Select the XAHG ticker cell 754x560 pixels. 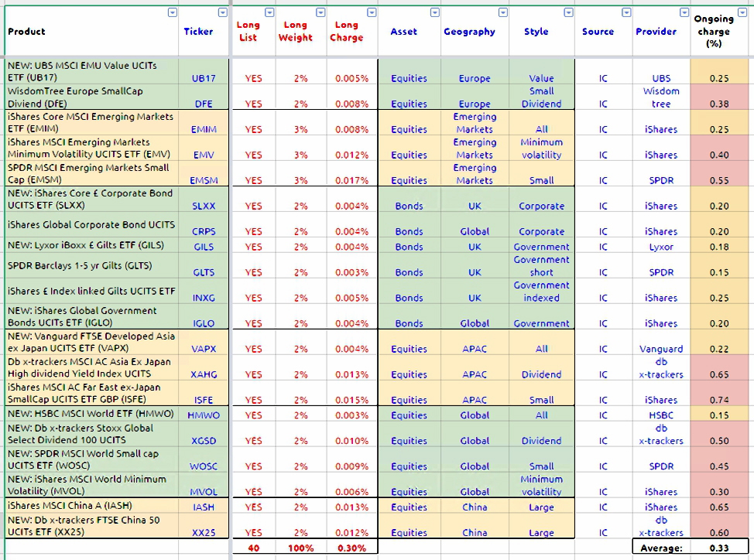coord(204,367)
